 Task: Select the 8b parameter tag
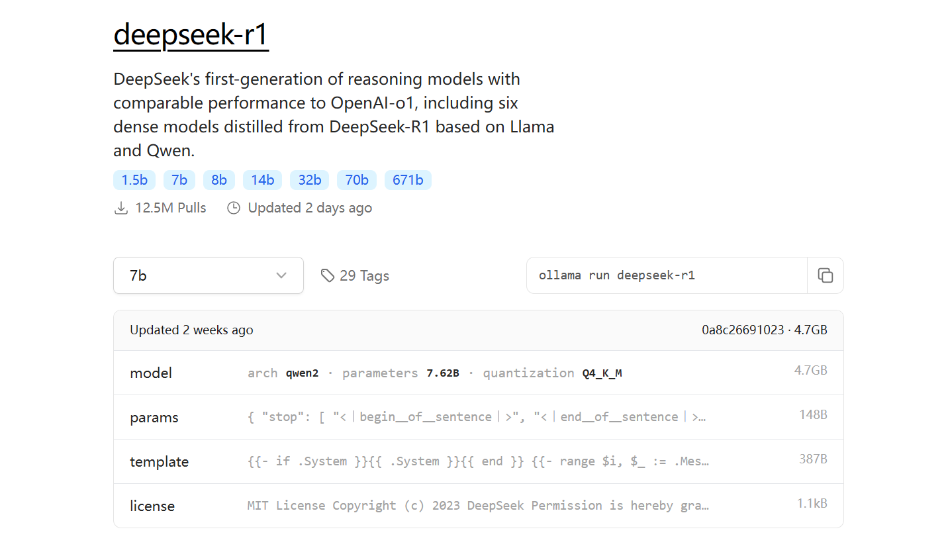(219, 179)
